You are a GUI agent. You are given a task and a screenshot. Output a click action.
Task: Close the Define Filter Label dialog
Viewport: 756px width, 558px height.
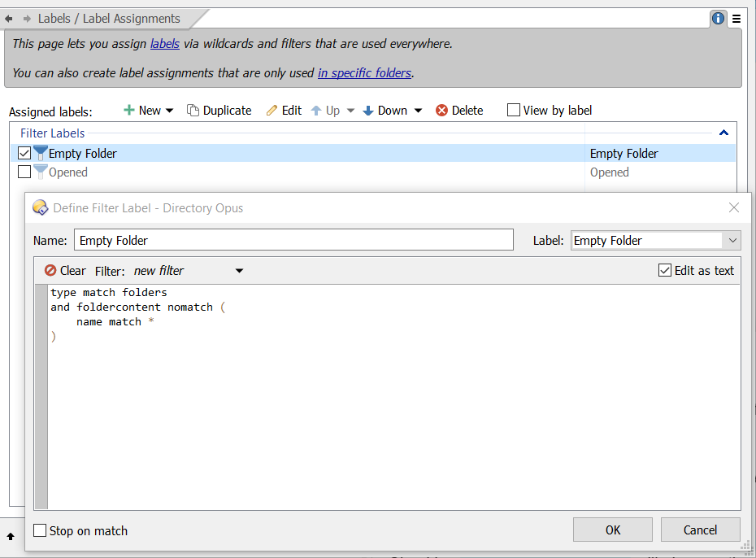(734, 207)
